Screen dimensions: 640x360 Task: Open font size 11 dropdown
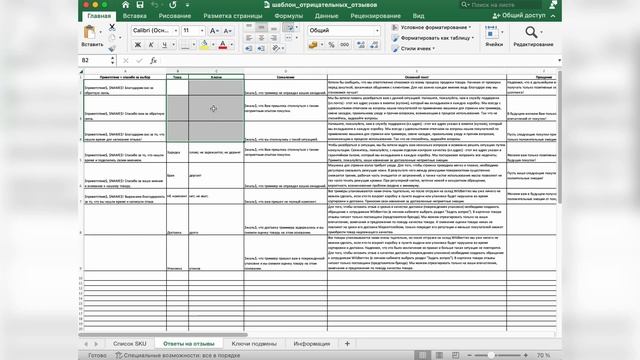[202, 31]
